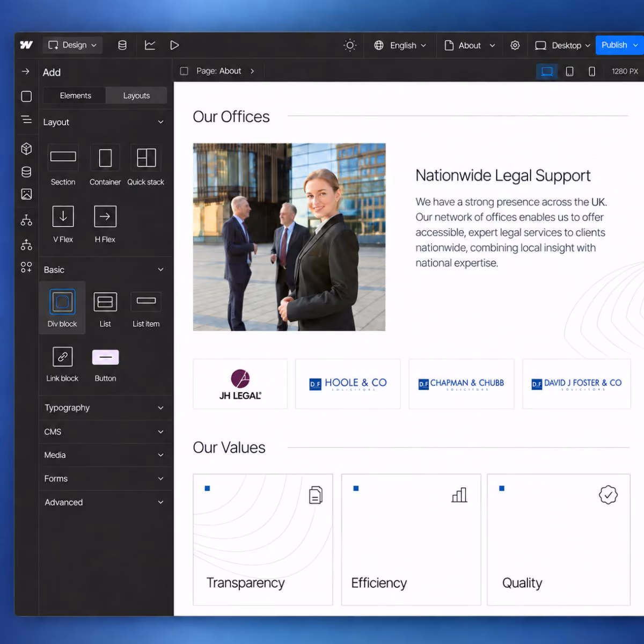Switch to the mobile breakpoint view
The image size is (644, 644).
(592, 71)
